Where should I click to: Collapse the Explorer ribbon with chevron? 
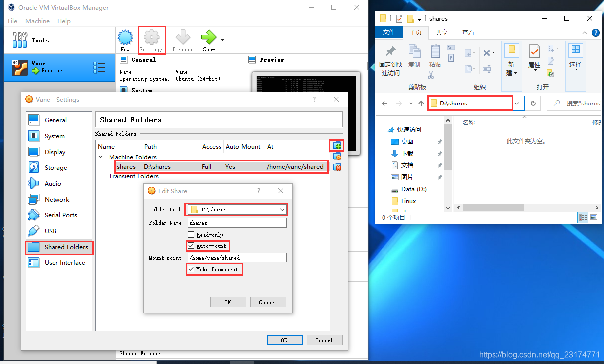coord(584,32)
